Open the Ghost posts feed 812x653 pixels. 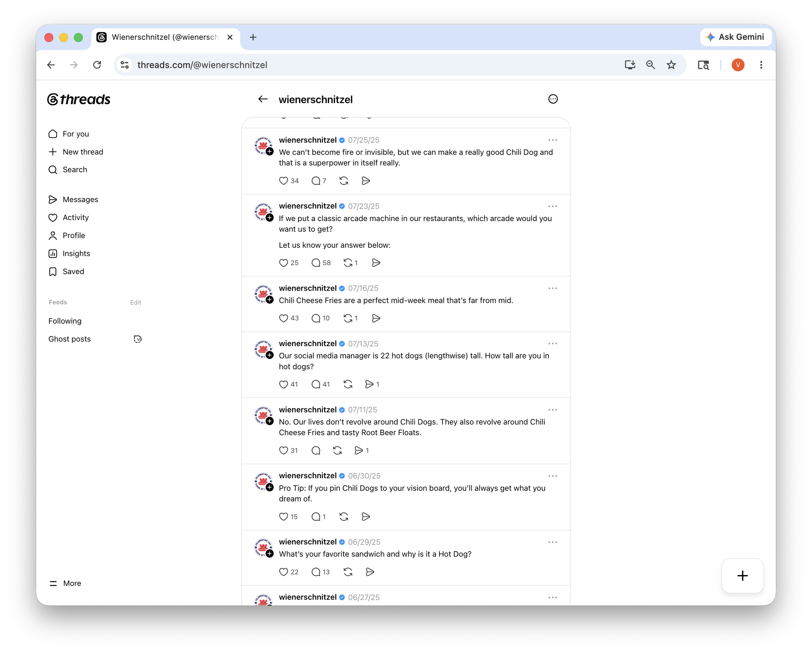point(69,339)
